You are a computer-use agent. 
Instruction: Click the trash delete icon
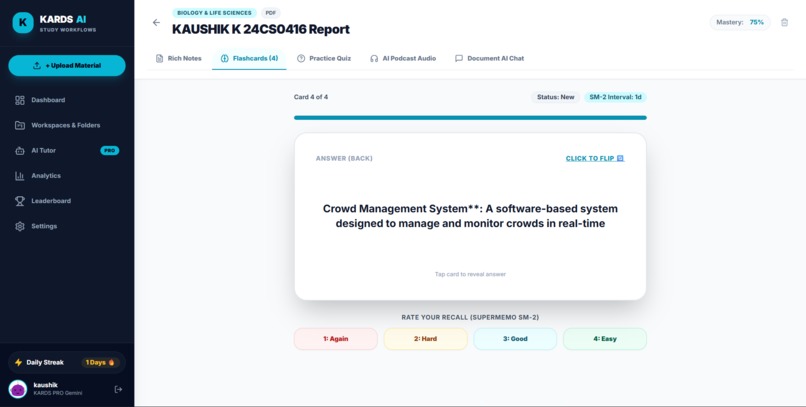(784, 22)
